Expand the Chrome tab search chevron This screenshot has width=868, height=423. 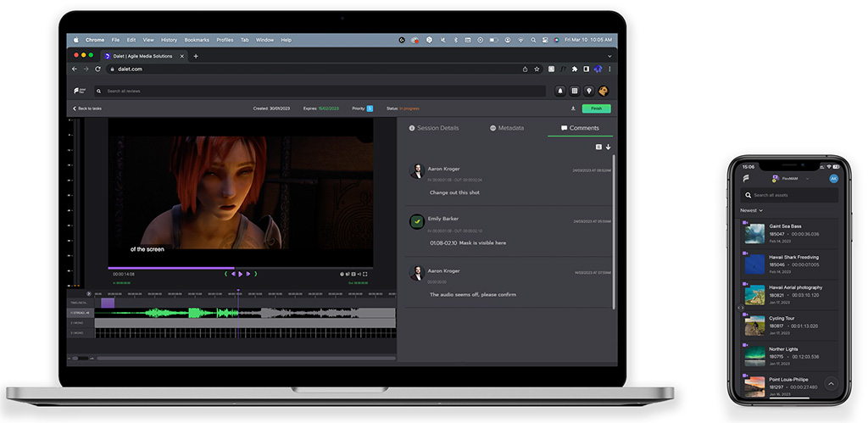tap(609, 56)
